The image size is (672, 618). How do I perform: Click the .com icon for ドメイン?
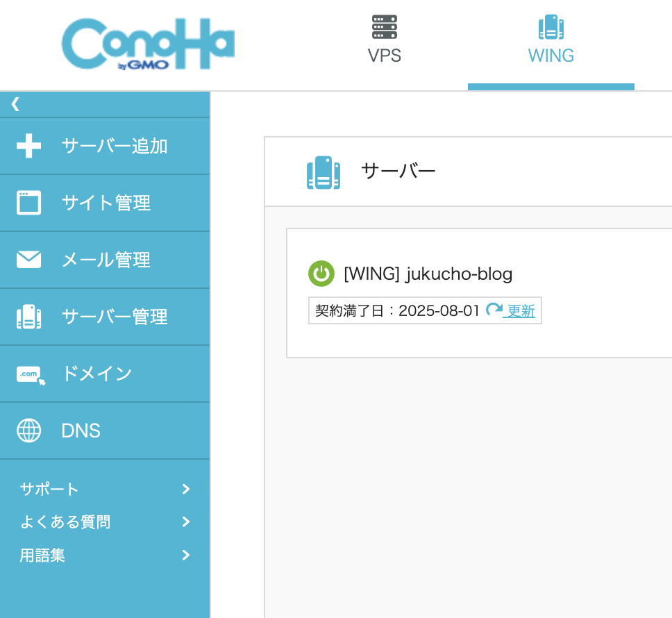31,376
